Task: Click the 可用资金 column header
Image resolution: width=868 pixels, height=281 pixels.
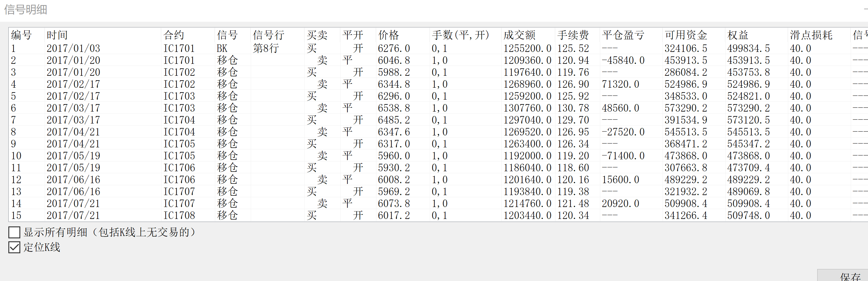Action: click(x=685, y=35)
